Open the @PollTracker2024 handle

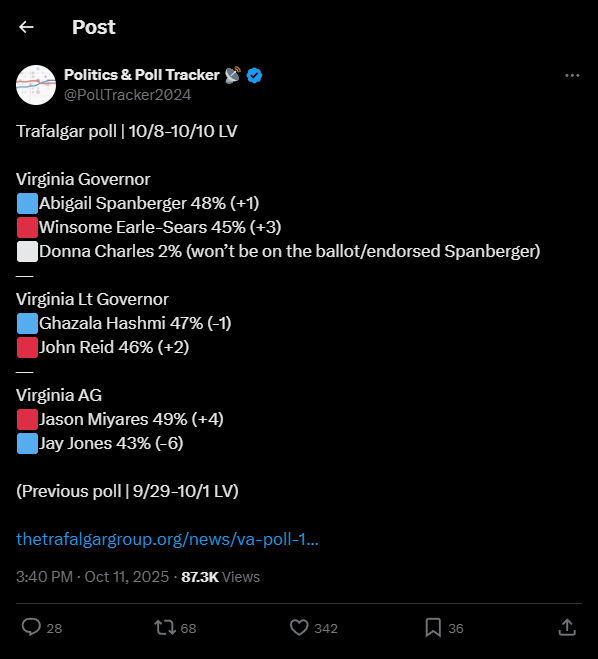[x=127, y=95]
